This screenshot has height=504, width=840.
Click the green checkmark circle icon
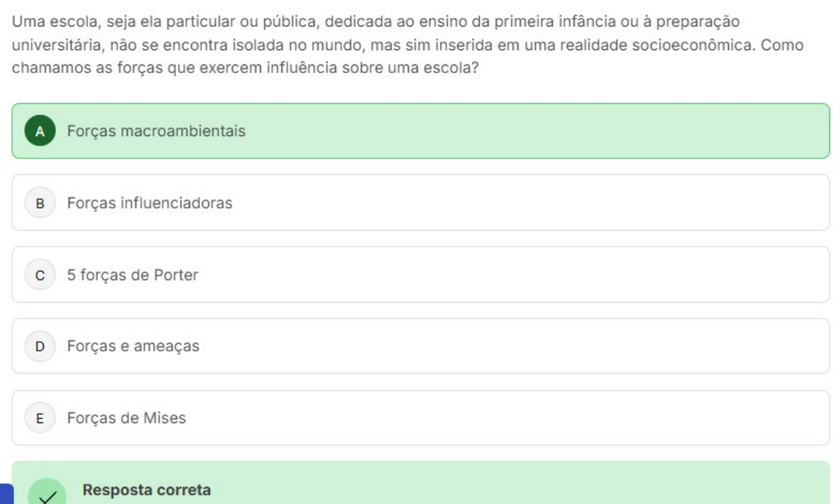[47, 494]
